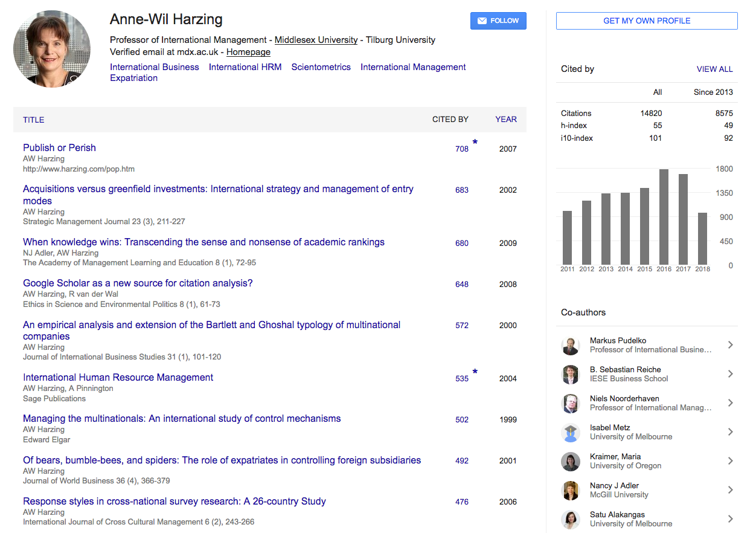
Task: Click Isabel Metz's placeholder avatar icon
Action: click(x=571, y=432)
